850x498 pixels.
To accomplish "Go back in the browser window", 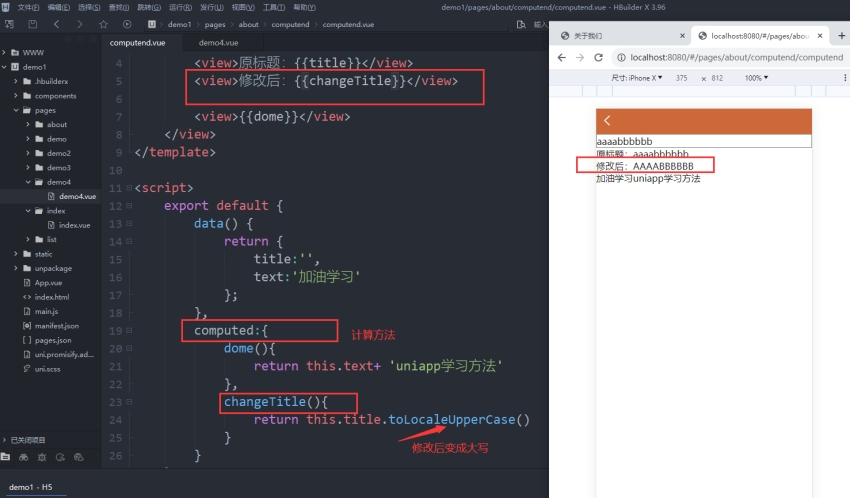I will [562, 57].
